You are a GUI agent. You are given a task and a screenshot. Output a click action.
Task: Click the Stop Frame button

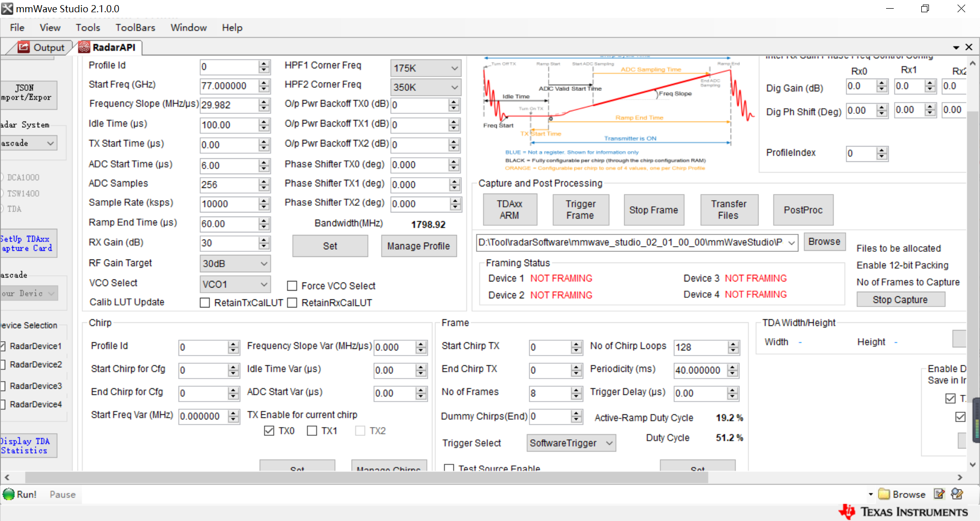tap(654, 210)
